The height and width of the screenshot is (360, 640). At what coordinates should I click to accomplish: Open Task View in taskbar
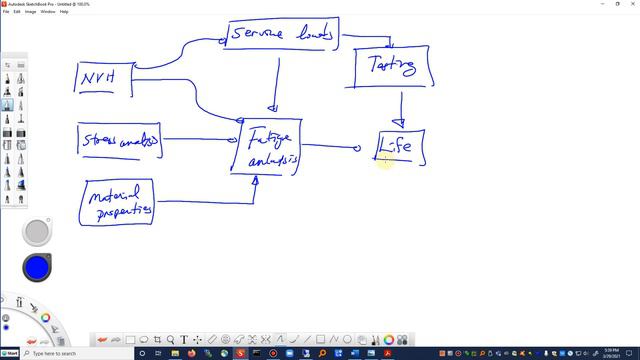[x=158, y=353]
